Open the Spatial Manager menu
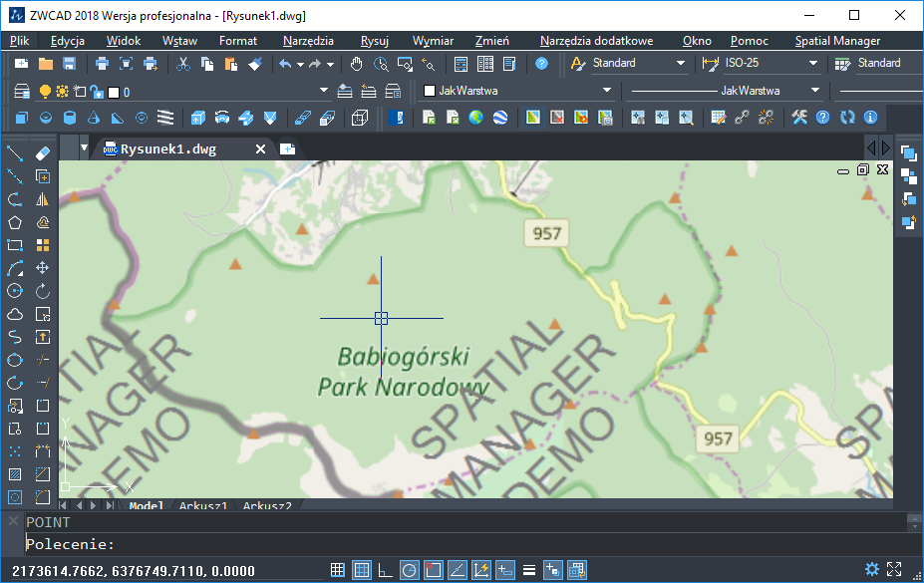 click(837, 41)
